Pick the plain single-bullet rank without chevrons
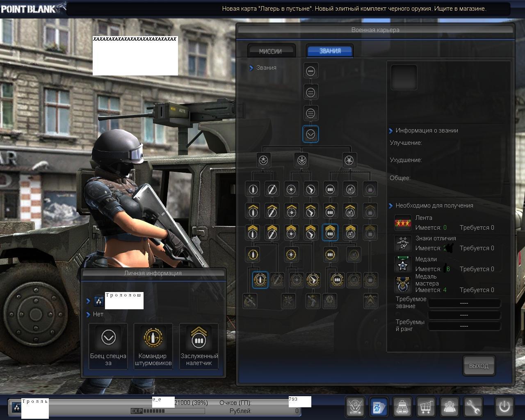The height and width of the screenshot is (420, 525). 253,189
